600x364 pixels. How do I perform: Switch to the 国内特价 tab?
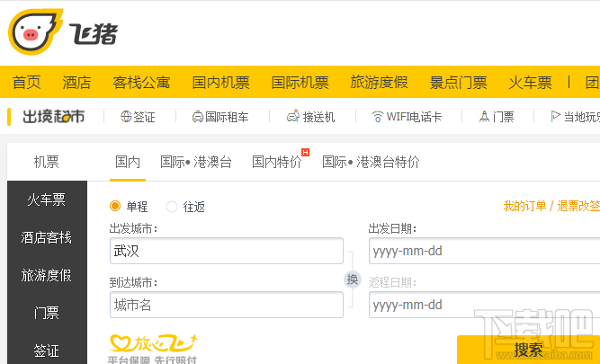pos(277,162)
